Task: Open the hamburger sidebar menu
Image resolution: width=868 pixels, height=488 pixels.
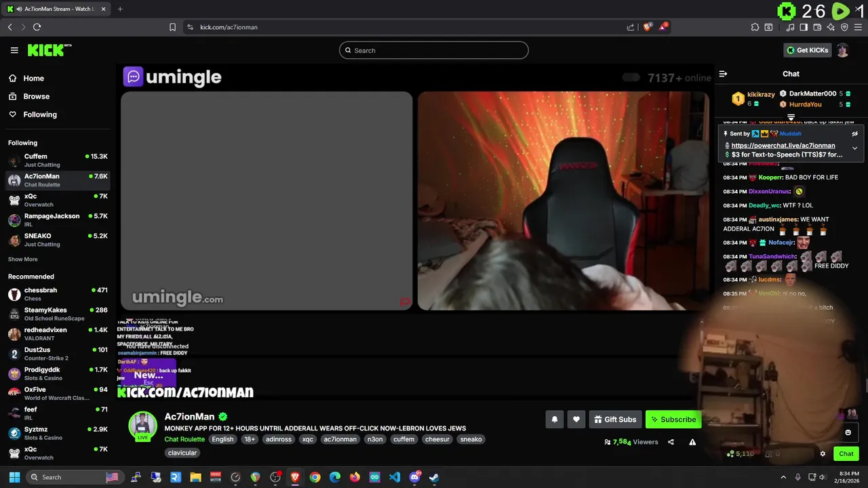Action: coord(14,50)
